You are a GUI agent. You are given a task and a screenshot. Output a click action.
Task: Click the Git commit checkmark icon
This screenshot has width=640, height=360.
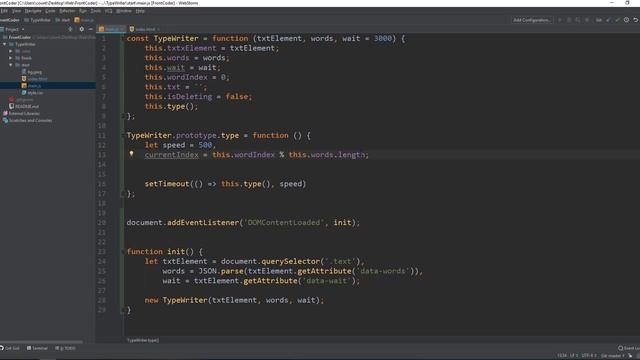pos(617,20)
